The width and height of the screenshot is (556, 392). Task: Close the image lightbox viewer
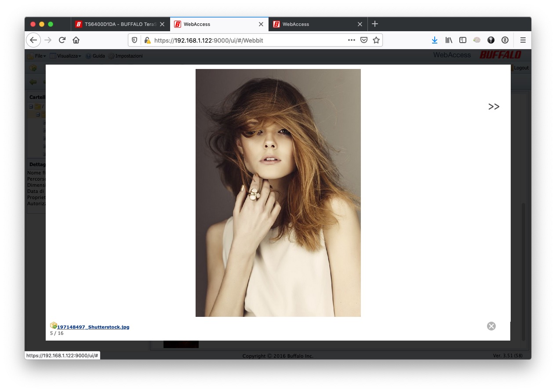[x=491, y=326]
